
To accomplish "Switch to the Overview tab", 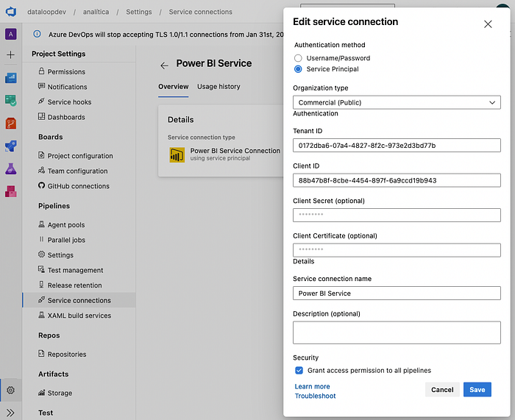I will pyautogui.click(x=174, y=86).
